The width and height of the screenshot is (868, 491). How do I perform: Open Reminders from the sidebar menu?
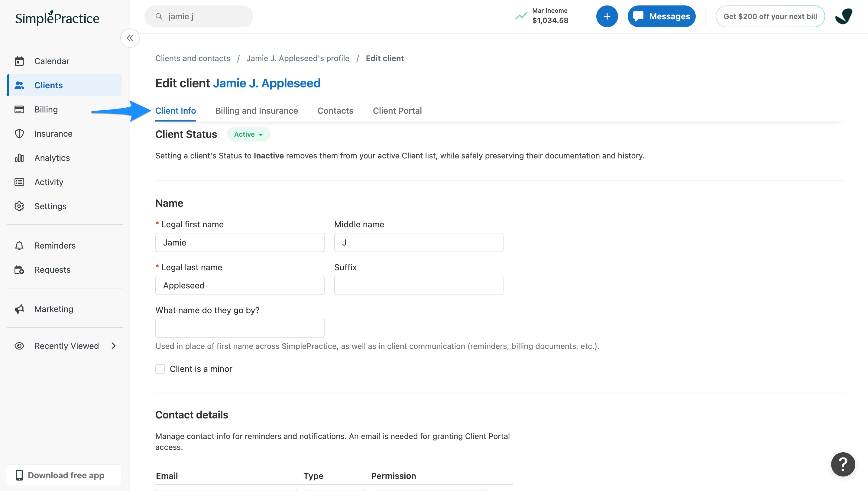tap(64, 245)
